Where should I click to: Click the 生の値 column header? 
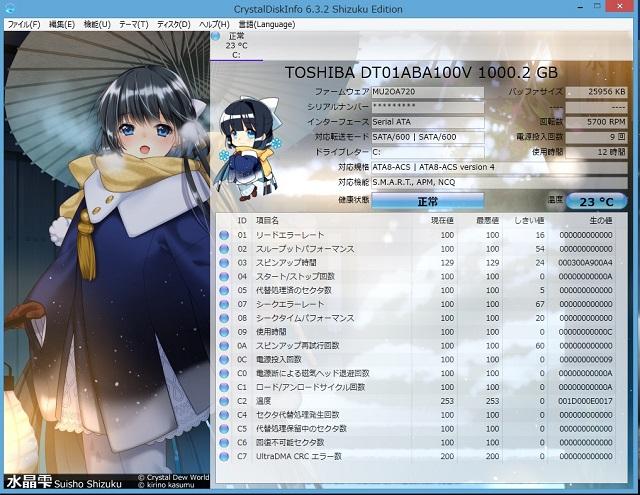[600, 221]
